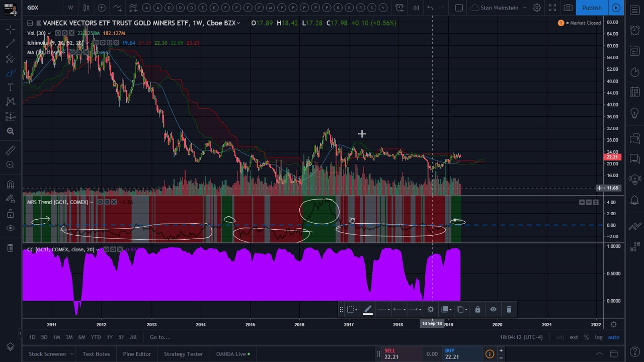The image size is (644, 362).
Task: Click the Go to... date link
Action: [x=159, y=337]
